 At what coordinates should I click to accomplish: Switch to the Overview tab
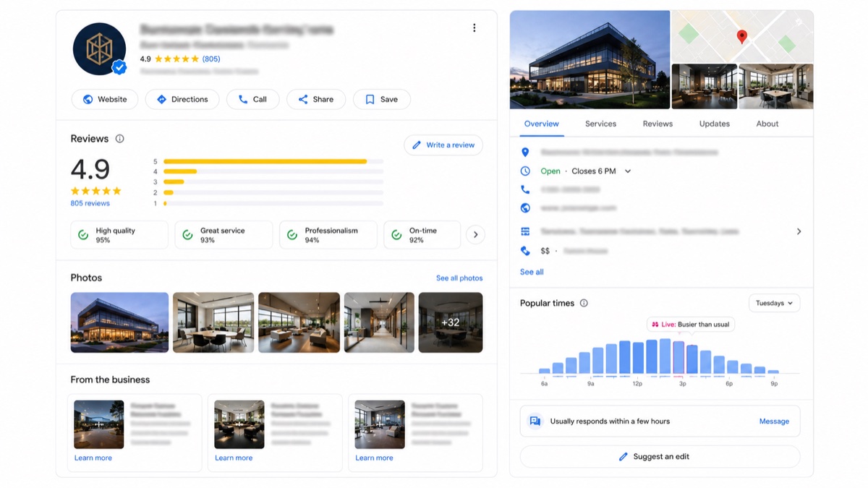point(541,124)
